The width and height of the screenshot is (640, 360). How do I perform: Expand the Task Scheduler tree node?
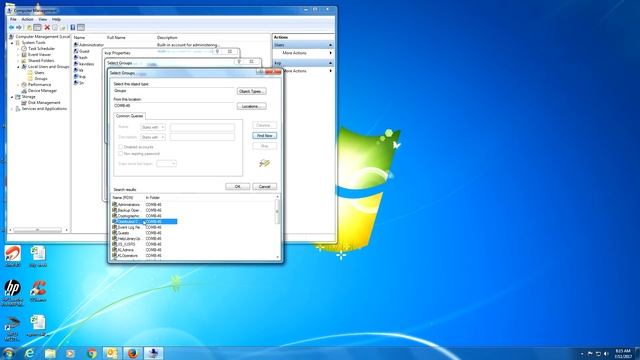(18, 49)
